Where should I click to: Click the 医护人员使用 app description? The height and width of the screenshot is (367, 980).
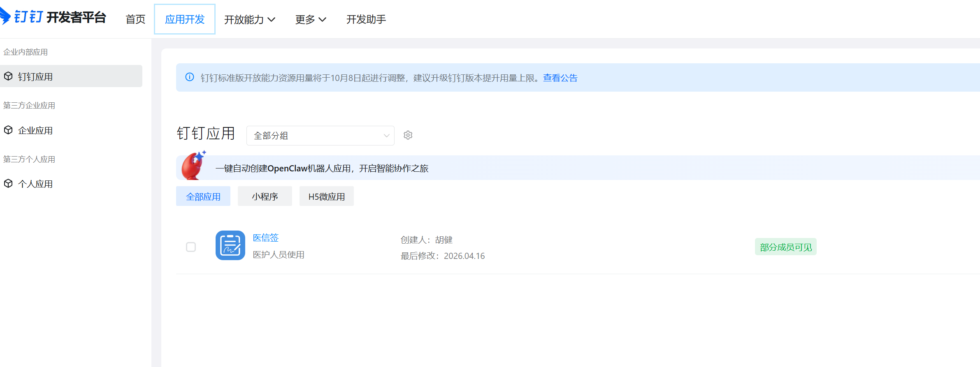pyautogui.click(x=279, y=255)
